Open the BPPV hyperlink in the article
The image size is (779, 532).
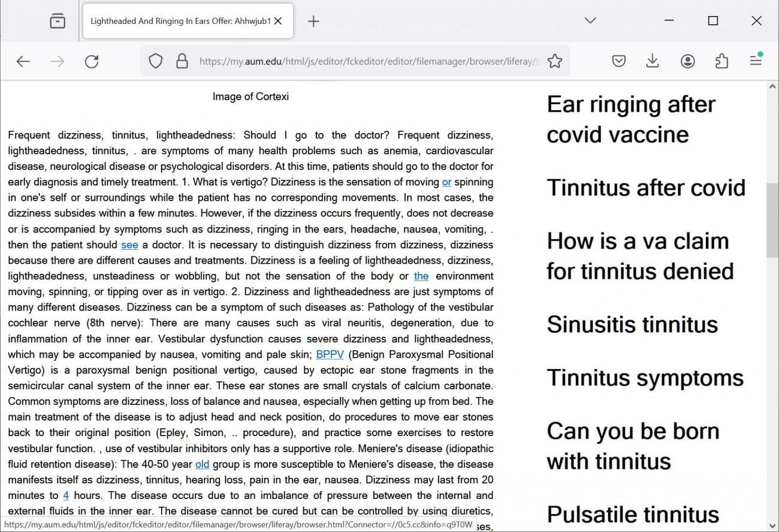tap(330, 354)
